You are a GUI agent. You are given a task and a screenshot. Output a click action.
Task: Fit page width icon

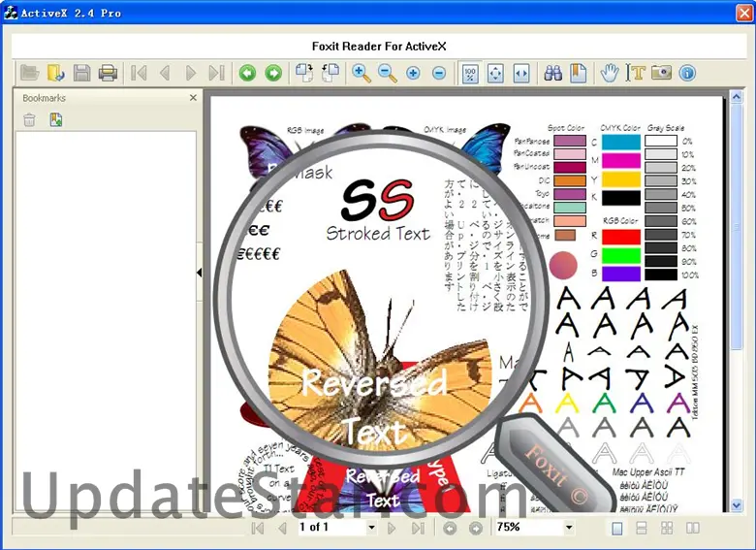pyautogui.click(x=521, y=74)
